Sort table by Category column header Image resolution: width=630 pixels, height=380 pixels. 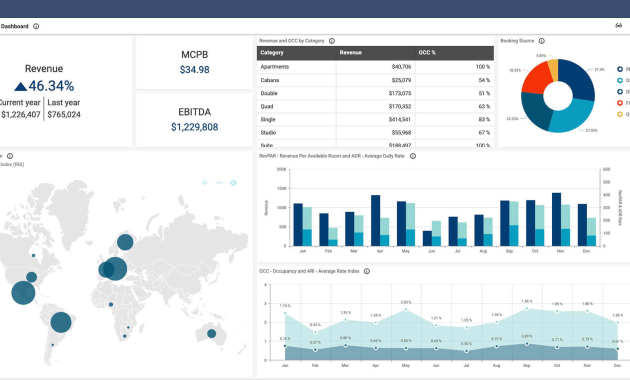click(296, 53)
